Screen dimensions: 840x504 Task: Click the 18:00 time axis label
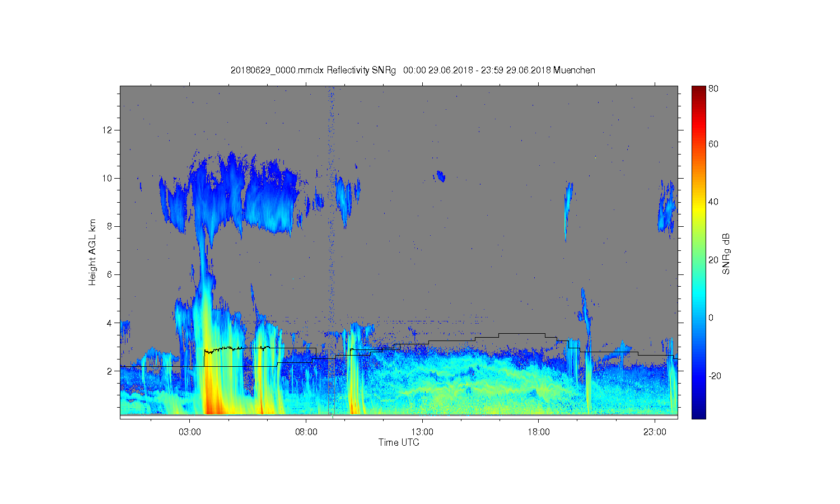(539, 432)
